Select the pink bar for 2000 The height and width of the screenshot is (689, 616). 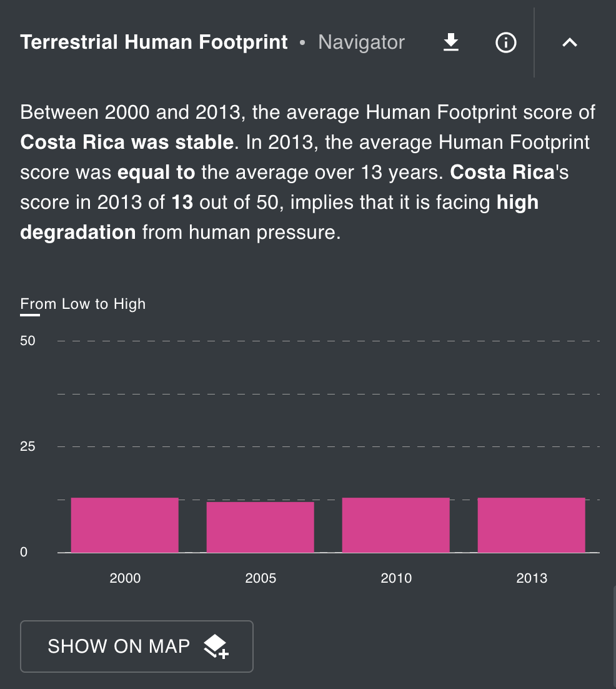click(x=125, y=525)
